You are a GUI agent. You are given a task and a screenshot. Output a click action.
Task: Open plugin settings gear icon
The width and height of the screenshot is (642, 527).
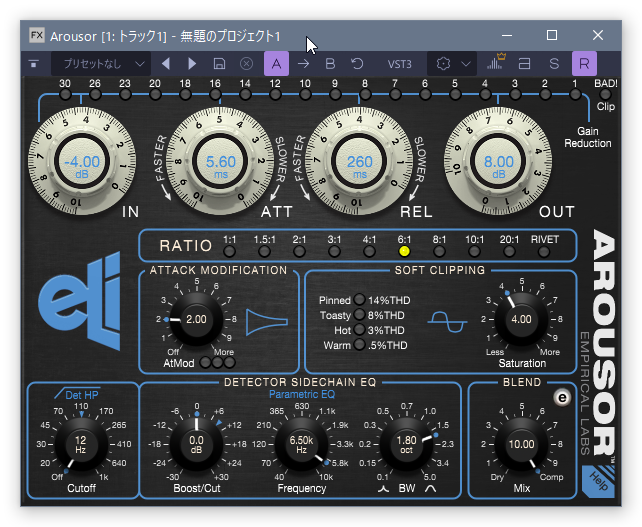[x=443, y=64]
